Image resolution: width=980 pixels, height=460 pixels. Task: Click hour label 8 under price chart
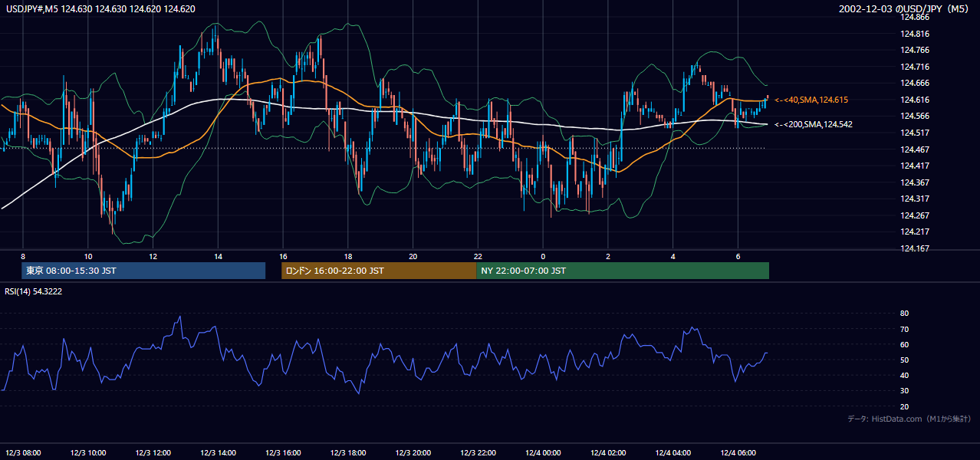click(23, 256)
